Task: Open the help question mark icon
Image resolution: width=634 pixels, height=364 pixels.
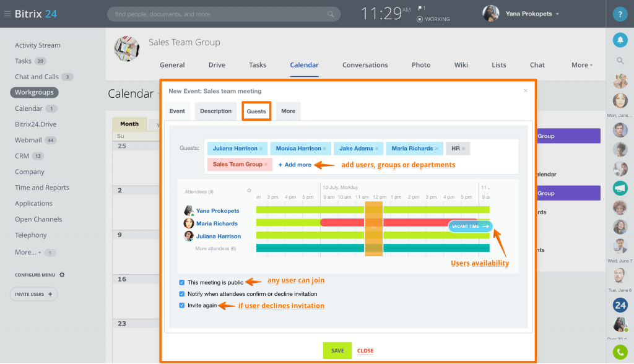Action: click(620, 14)
